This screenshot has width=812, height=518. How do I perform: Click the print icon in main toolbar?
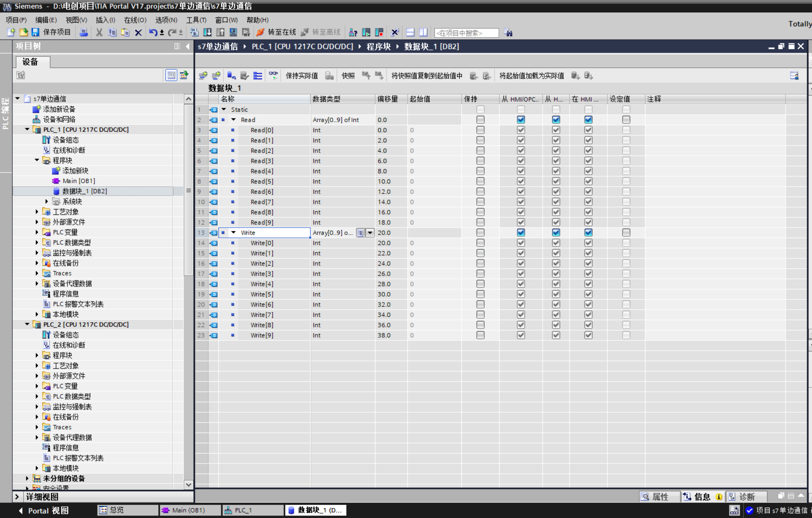[x=84, y=32]
